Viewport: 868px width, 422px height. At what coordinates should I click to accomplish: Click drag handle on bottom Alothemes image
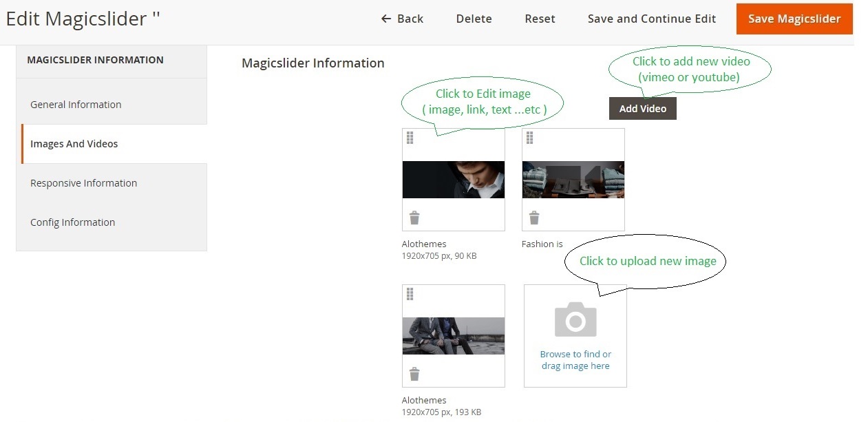tap(410, 295)
